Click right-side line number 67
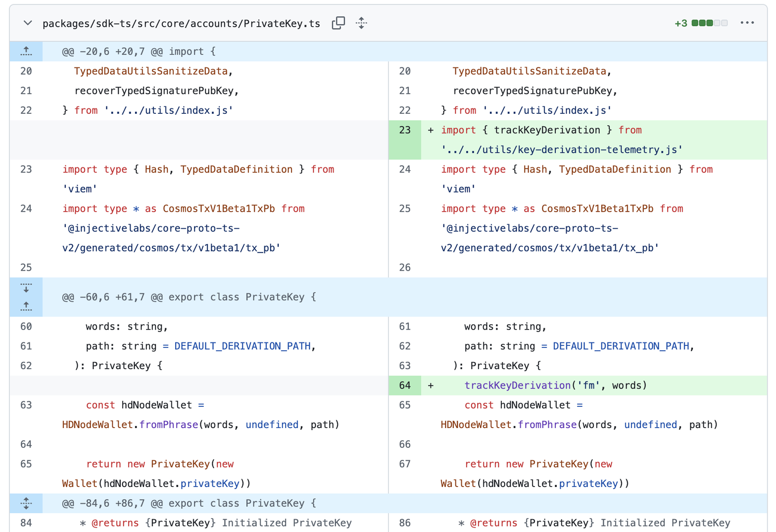 coord(405,464)
